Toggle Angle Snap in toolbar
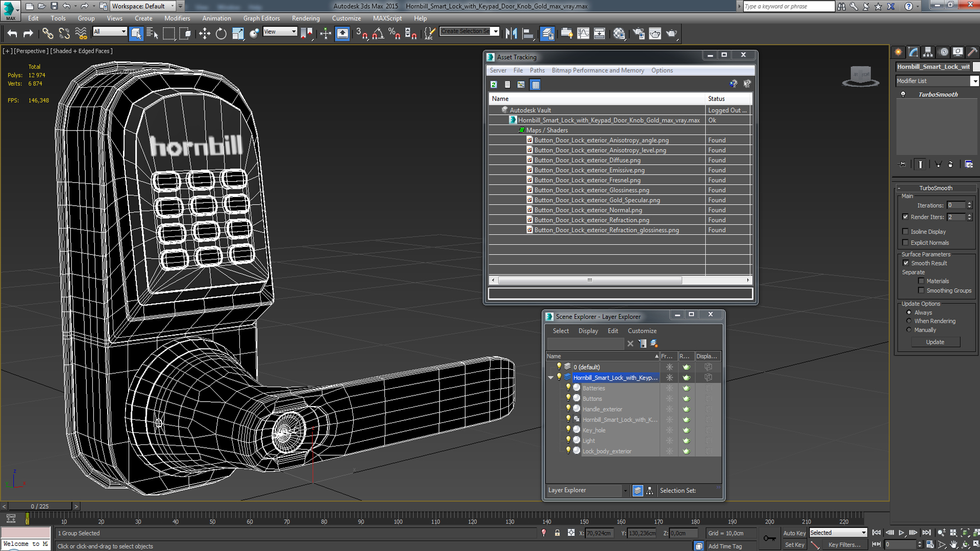 [378, 34]
